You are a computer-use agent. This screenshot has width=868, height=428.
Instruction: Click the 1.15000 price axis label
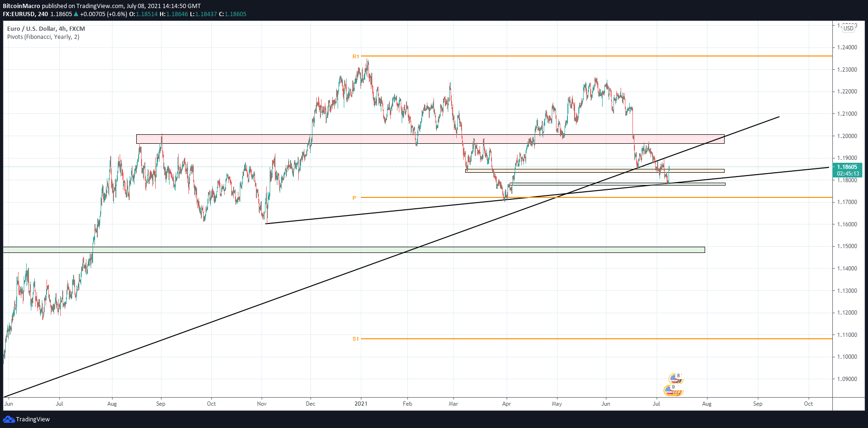[x=847, y=246]
